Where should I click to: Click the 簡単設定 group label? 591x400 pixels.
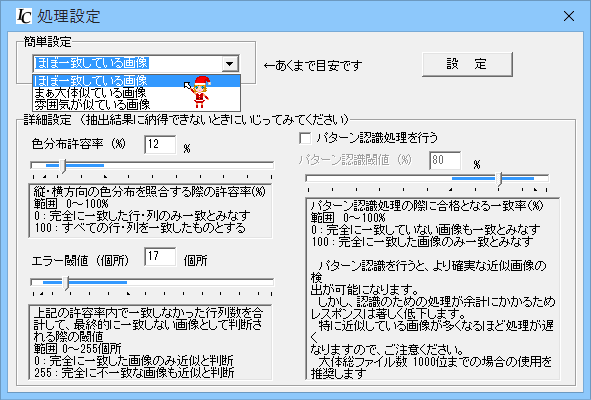pos(47,42)
